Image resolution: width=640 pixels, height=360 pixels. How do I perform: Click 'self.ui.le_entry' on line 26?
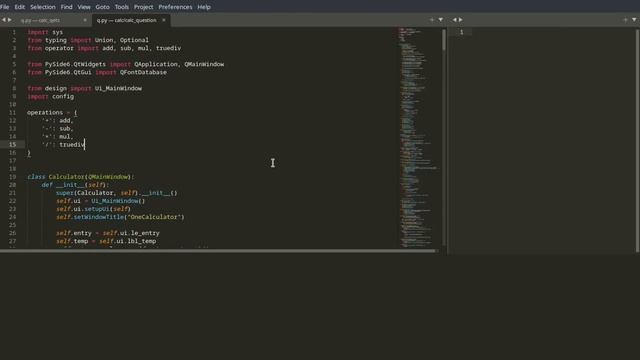click(x=131, y=233)
